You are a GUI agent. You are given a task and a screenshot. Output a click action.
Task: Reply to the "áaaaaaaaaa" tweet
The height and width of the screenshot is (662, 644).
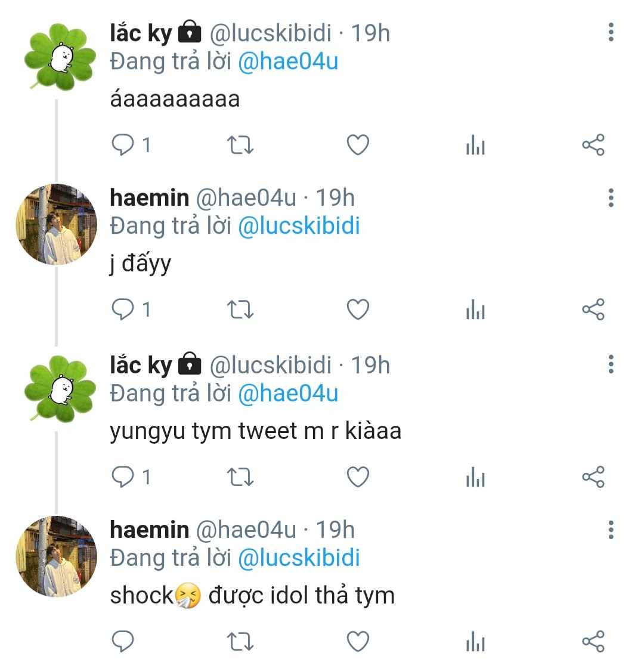(123, 145)
